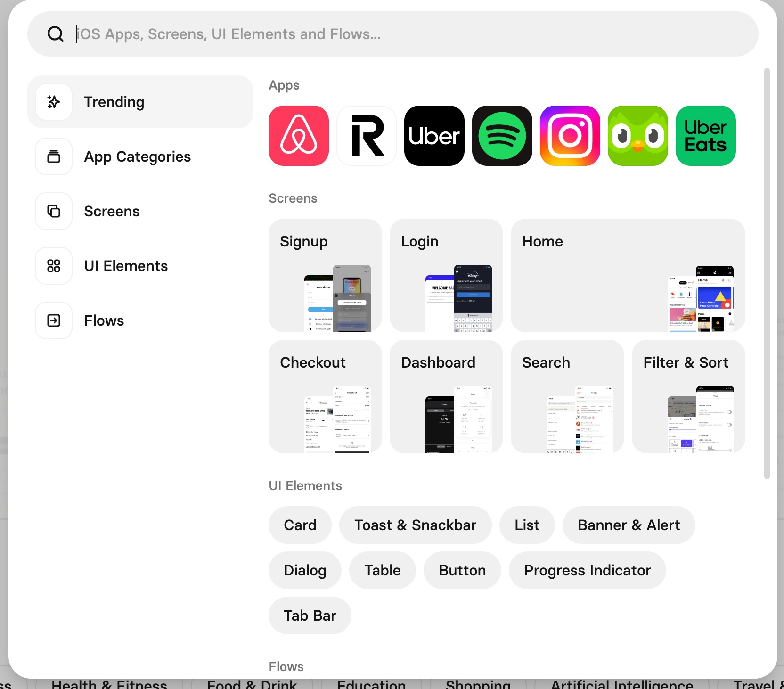784x689 pixels.
Task: Click the Flows arrow-box icon
Action: coord(54,320)
